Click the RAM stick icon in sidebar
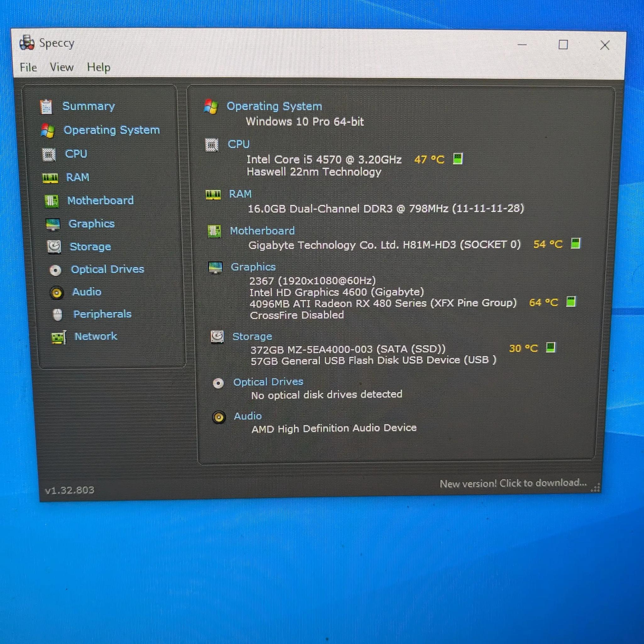This screenshot has width=644, height=644. pyautogui.click(x=50, y=178)
